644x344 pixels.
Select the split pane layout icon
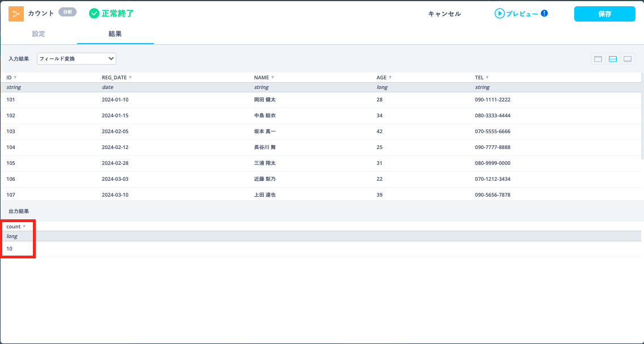point(613,59)
